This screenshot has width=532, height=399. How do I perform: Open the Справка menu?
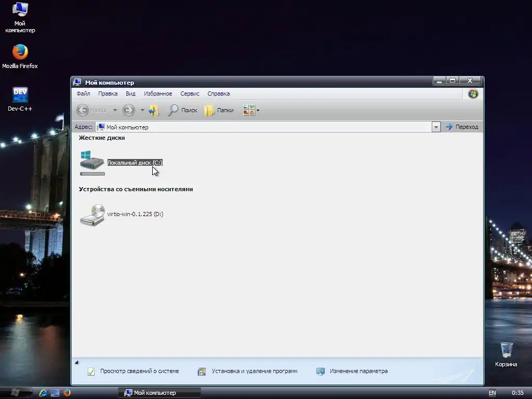[x=219, y=94]
